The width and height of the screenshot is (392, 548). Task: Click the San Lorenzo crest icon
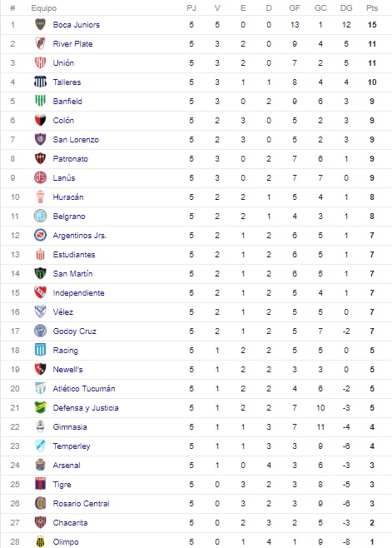pos(40,139)
